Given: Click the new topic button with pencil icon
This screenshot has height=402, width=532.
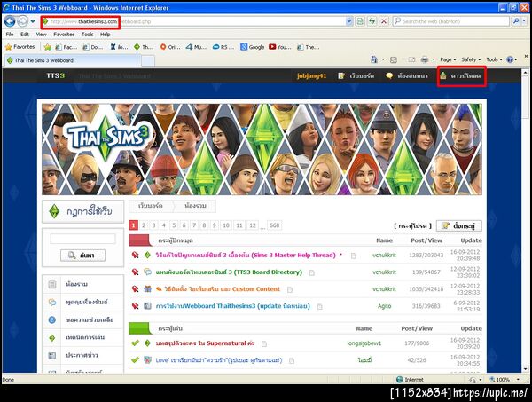Looking at the screenshot, I should (458, 225).
